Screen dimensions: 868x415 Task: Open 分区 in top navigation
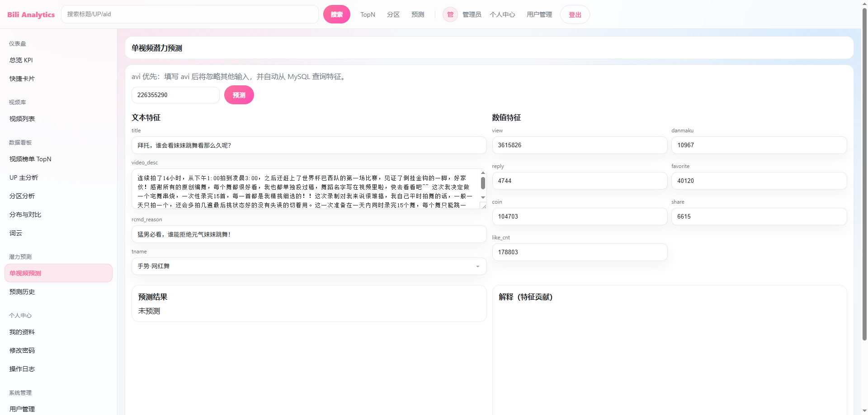(393, 14)
